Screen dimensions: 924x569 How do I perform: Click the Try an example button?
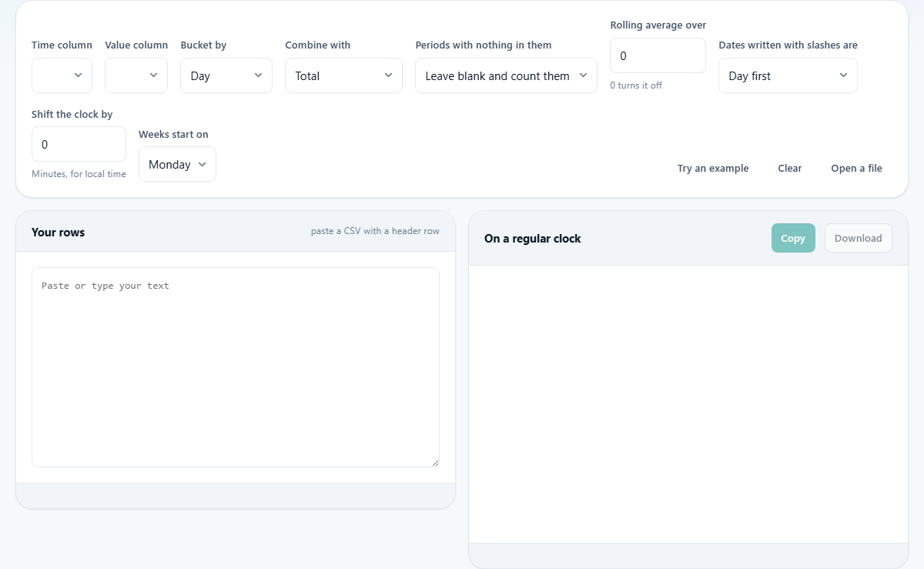coord(713,168)
